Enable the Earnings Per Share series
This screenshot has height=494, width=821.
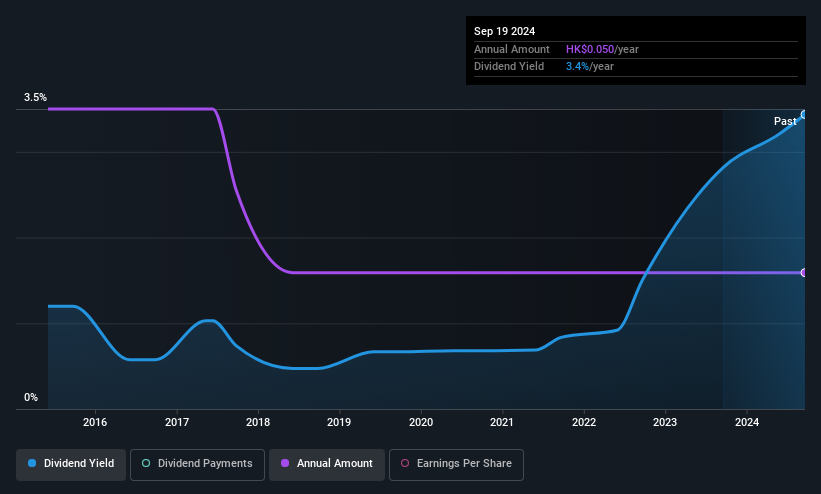tap(456, 464)
